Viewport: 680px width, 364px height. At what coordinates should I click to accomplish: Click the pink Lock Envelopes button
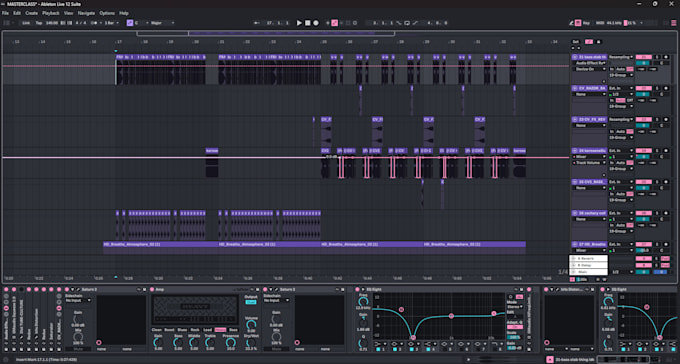(598, 42)
